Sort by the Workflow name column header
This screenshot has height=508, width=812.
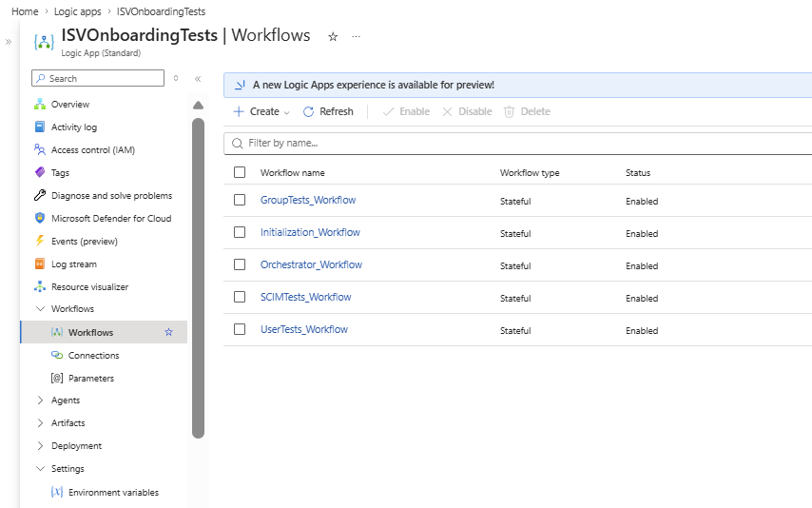293,172
